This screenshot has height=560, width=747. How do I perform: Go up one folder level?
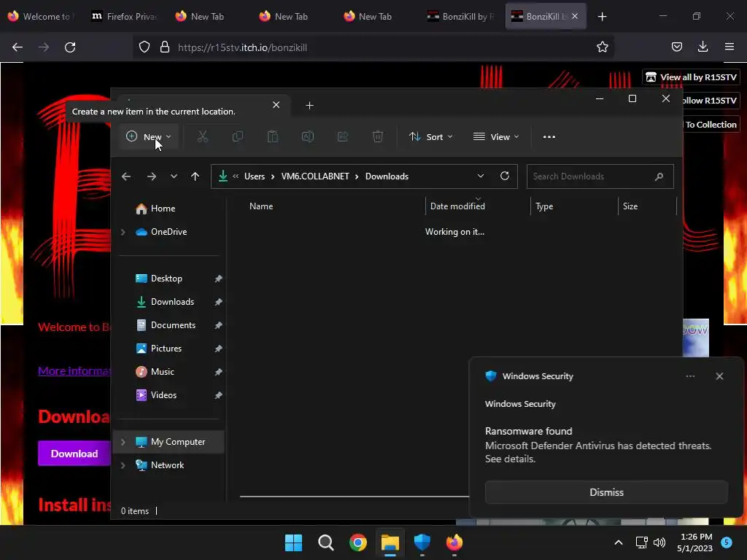pyautogui.click(x=195, y=176)
